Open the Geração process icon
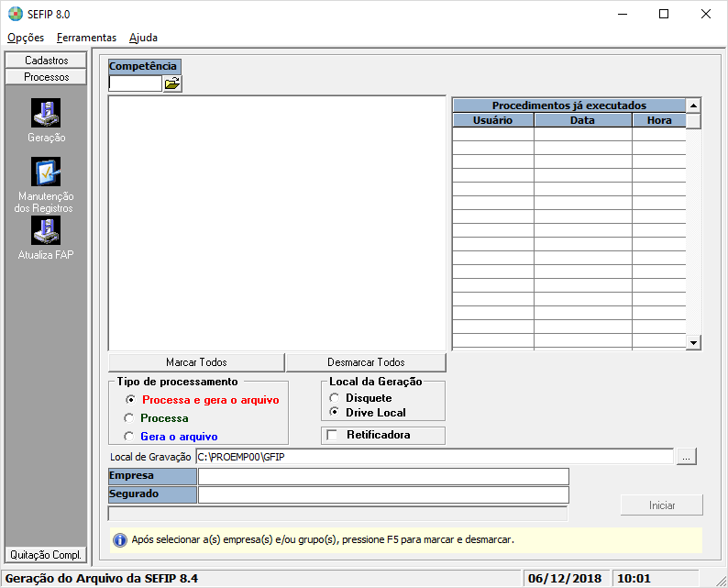This screenshot has width=728, height=588. (46, 113)
